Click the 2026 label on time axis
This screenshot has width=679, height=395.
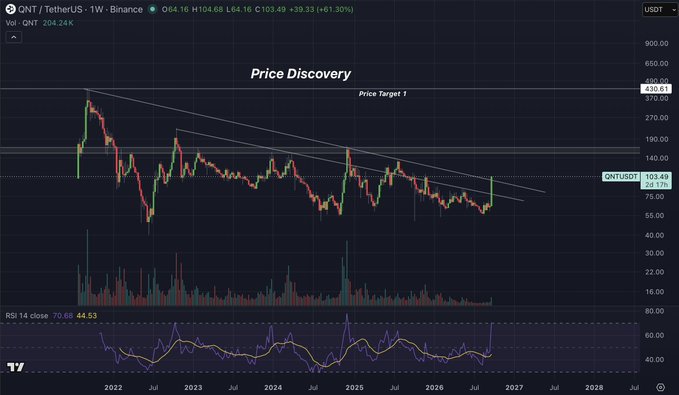pos(434,388)
